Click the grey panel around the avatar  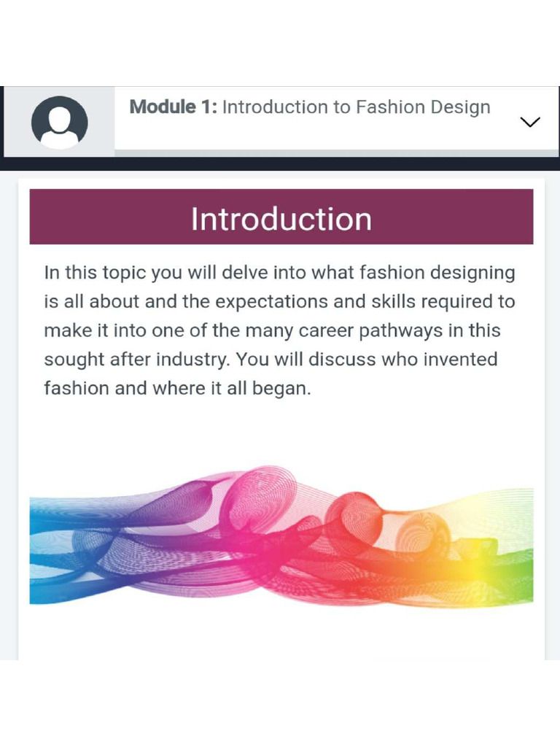tap(60, 122)
